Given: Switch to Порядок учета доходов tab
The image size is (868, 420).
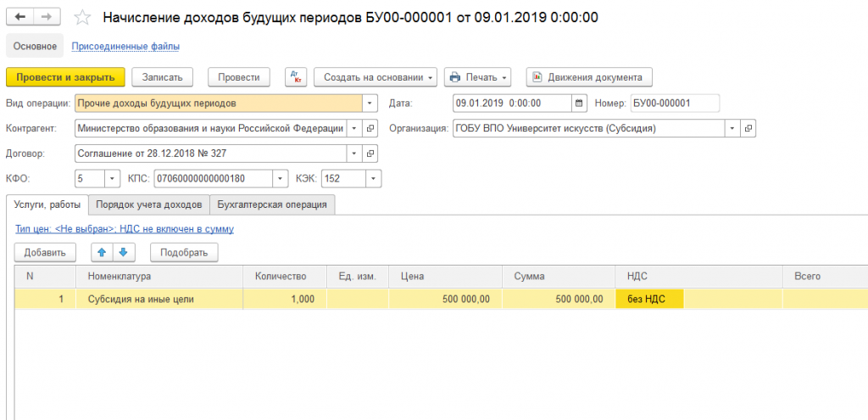Looking at the screenshot, I should tap(148, 204).
